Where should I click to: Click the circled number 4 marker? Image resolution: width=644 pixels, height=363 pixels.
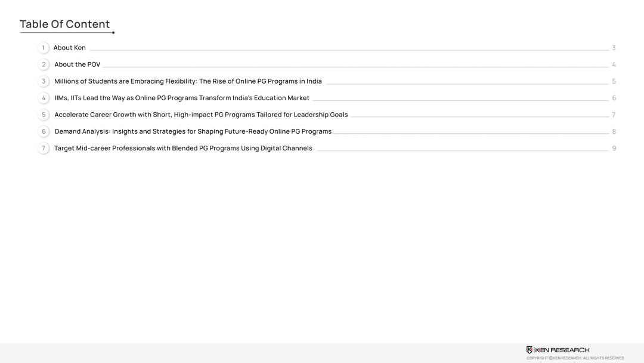point(44,98)
